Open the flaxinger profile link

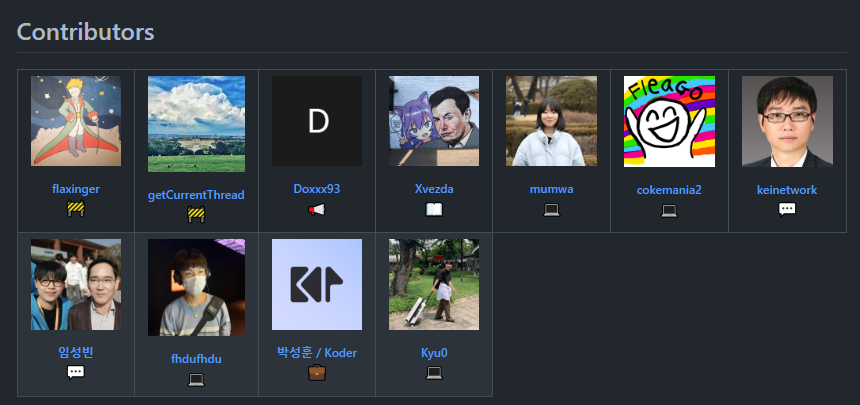(x=76, y=189)
